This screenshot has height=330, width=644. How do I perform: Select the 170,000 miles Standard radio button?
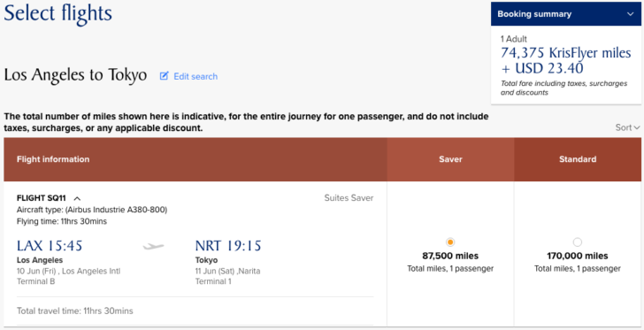coord(577,242)
